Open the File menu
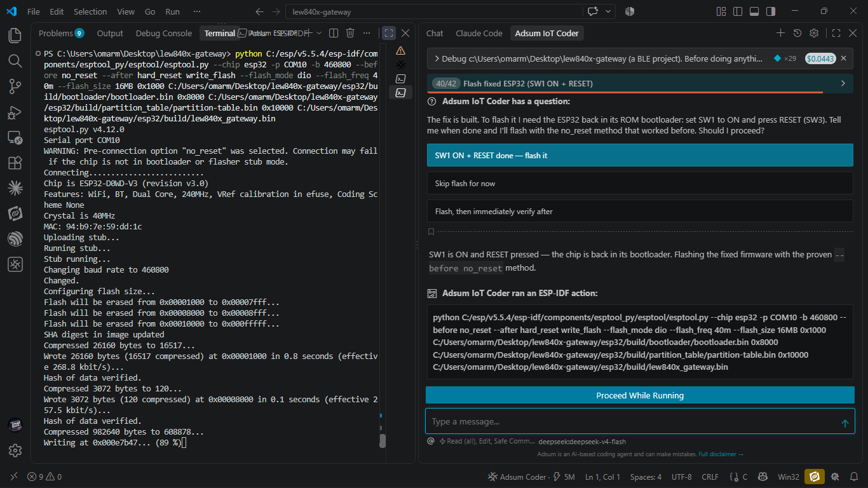The image size is (868, 488). [34, 11]
